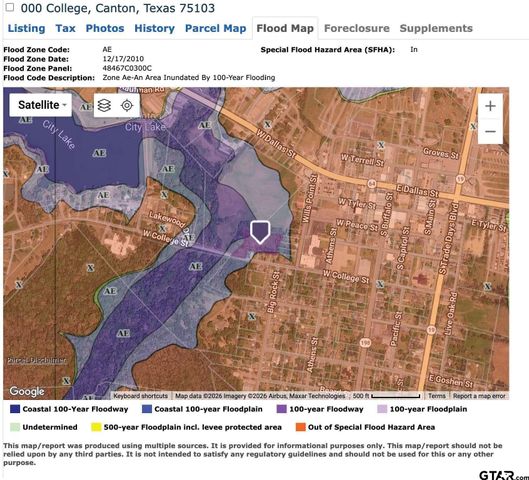Click the flood zone panel value 48467C0300C
Screen dimensions: 529x480
pyautogui.click(x=127, y=68)
